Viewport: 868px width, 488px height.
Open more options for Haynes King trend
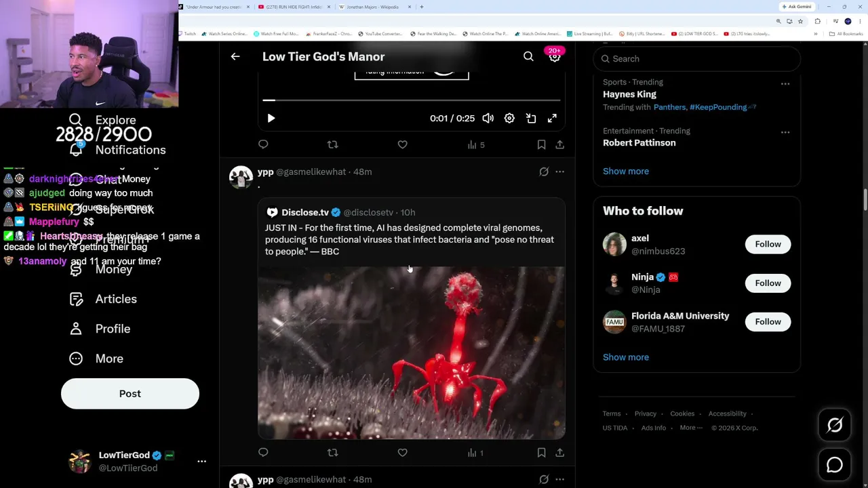pyautogui.click(x=785, y=84)
